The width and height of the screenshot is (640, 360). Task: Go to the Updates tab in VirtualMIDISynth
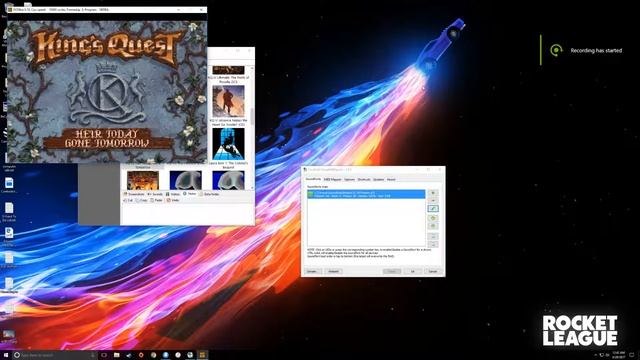(x=378, y=180)
